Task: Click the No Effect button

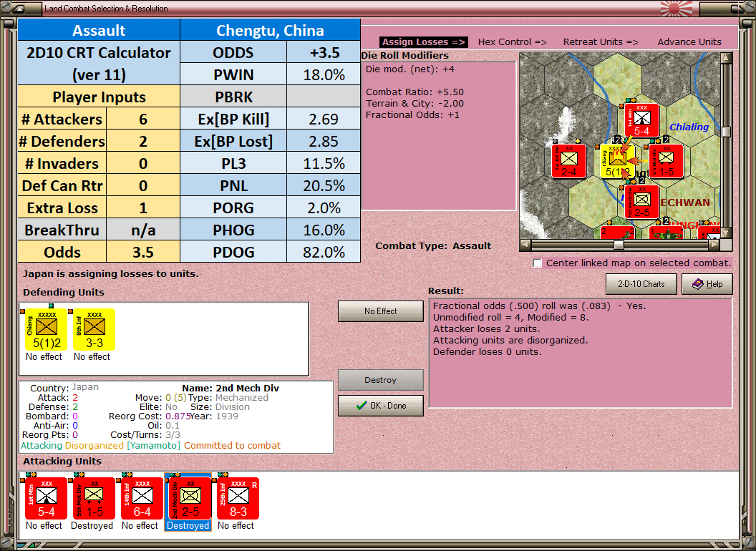Action: point(380,311)
